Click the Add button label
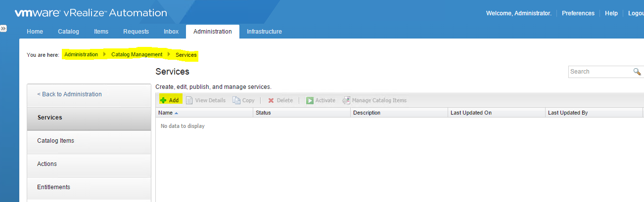 174,100
